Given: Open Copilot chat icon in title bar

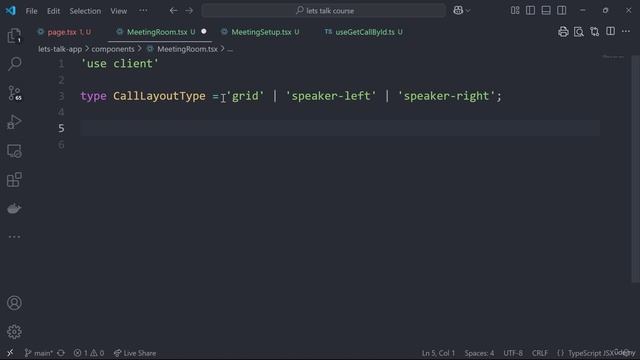Looking at the screenshot, I should 458,11.
